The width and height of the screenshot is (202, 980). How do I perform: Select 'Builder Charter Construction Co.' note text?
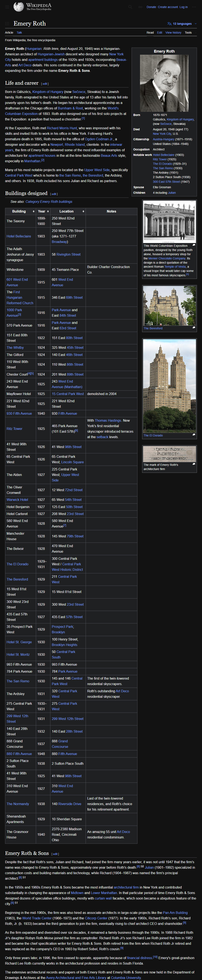click(x=108, y=269)
